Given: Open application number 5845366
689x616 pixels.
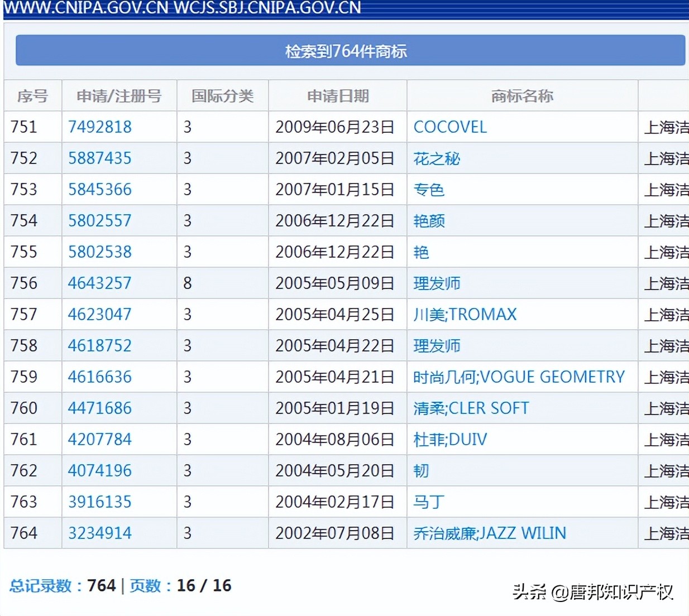Looking at the screenshot, I should [x=99, y=189].
